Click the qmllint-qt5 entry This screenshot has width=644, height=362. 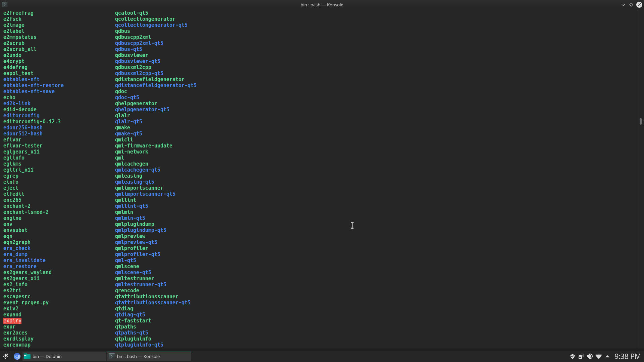pyautogui.click(x=131, y=206)
